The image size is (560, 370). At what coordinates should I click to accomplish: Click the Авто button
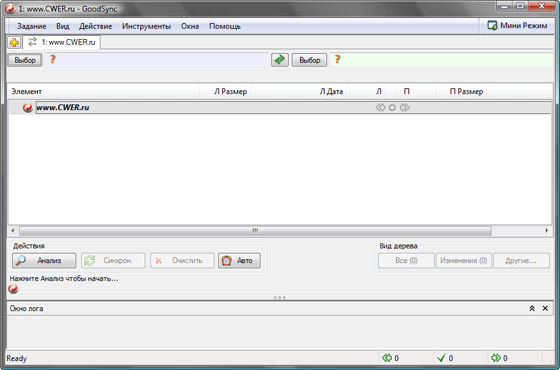239,260
